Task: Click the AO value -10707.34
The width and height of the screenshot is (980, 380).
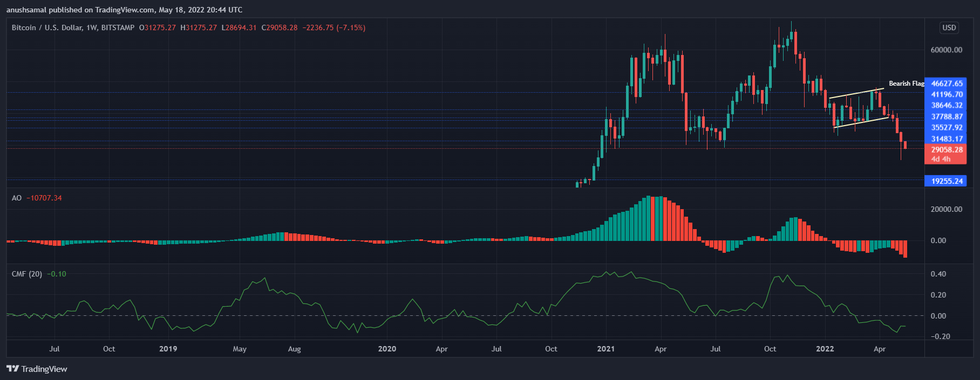Action: tap(44, 198)
